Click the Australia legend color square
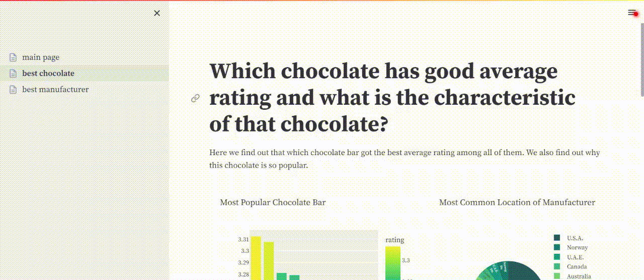 (x=557, y=276)
